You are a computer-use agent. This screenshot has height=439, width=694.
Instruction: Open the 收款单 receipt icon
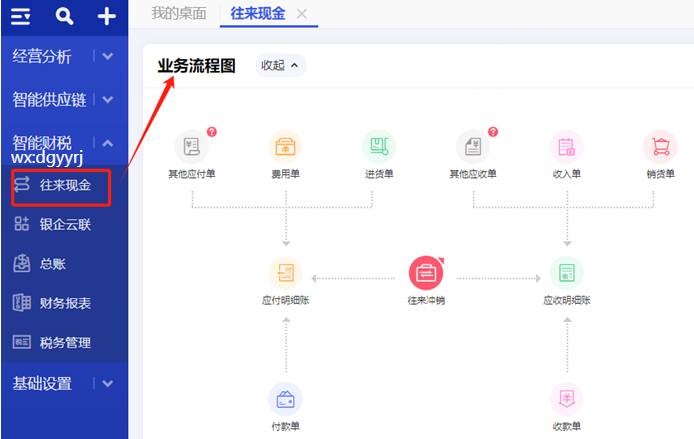coord(567,399)
